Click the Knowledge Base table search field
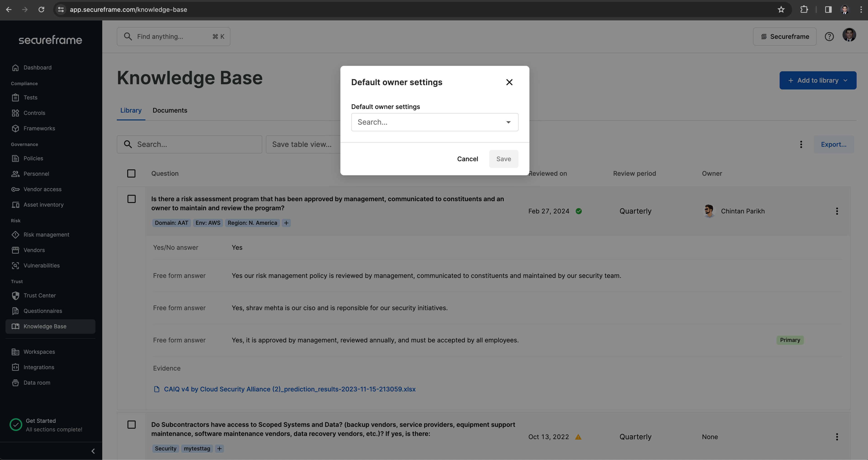Viewport: 868px width, 460px height. (189, 145)
